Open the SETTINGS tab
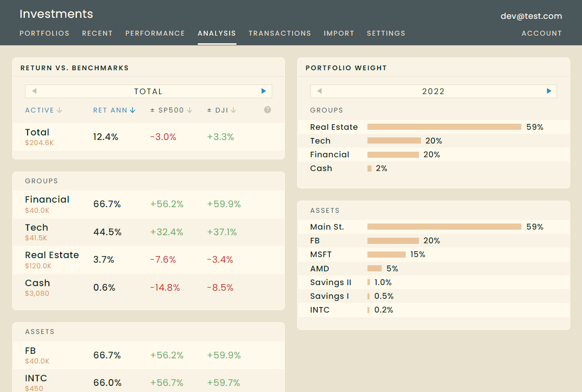 pos(386,34)
